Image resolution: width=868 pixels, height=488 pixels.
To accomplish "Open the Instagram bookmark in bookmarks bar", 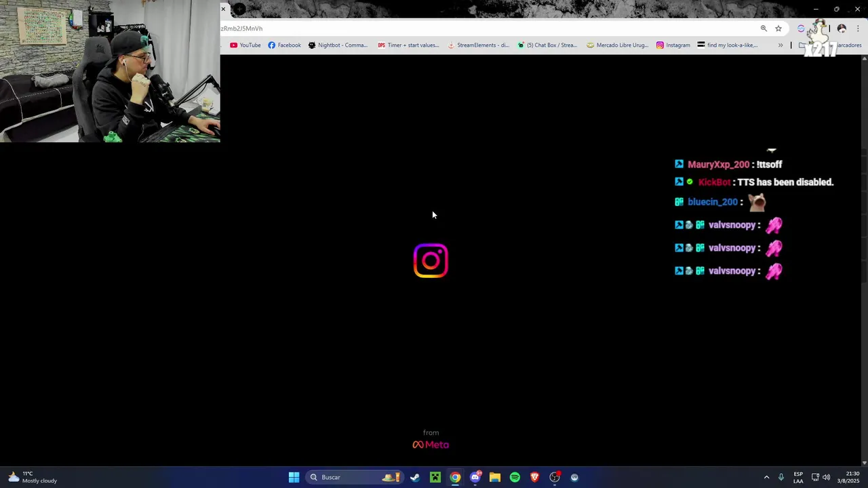I will [673, 45].
